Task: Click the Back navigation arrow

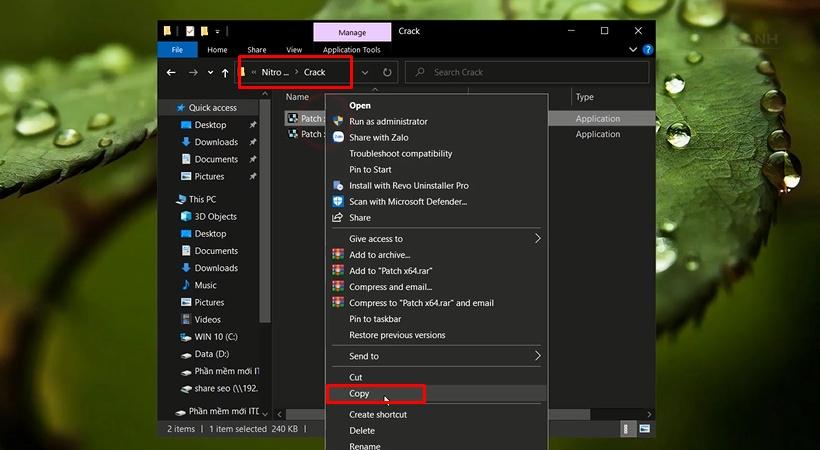Action: coord(171,73)
